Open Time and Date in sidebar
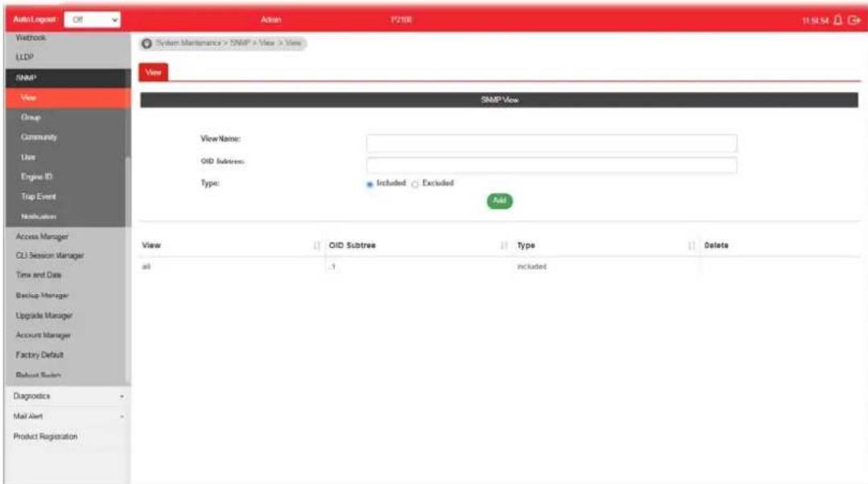This screenshot has width=868, height=484. click(x=39, y=275)
